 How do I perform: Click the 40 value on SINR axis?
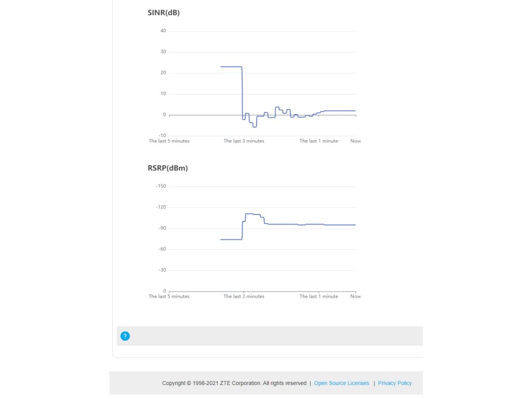click(x=163, y=31)
